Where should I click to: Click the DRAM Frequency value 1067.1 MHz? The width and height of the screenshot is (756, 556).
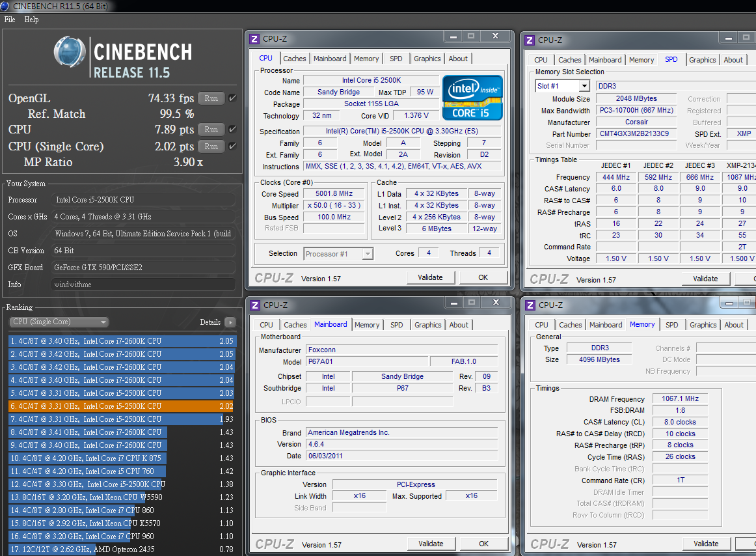680,398
